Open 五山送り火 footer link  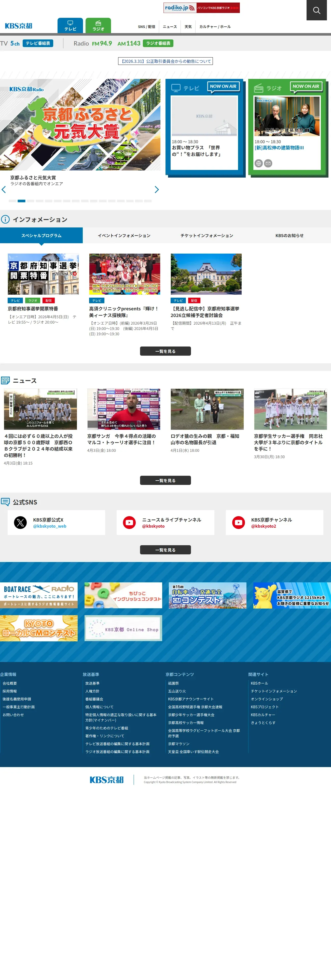pyautogui.click(x=177, y=691)
